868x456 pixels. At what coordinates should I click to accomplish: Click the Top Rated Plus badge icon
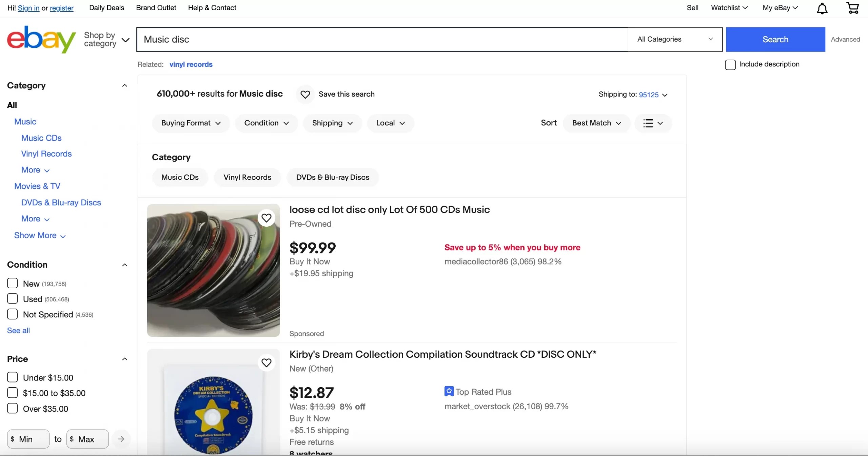click(x=448, y=391)
